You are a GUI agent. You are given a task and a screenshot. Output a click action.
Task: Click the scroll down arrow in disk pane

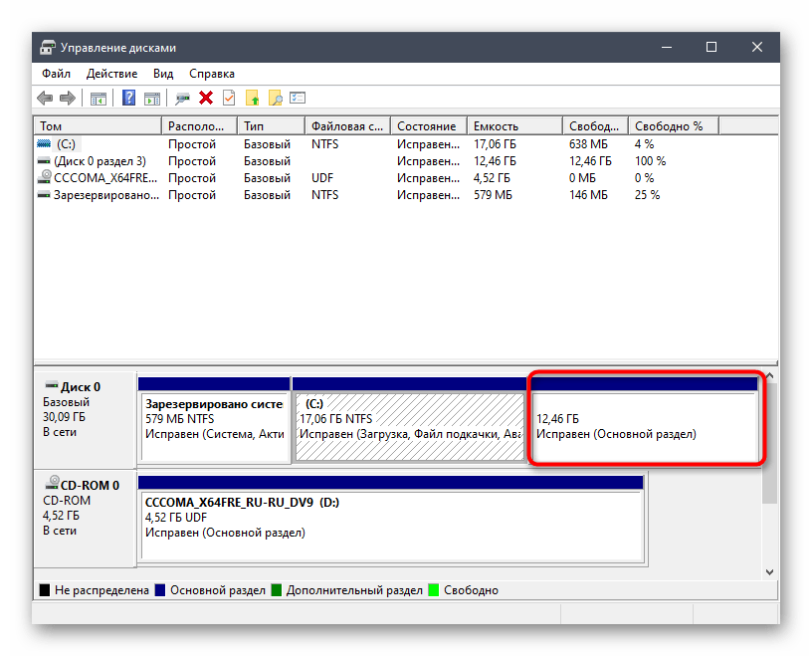[769, 571]
